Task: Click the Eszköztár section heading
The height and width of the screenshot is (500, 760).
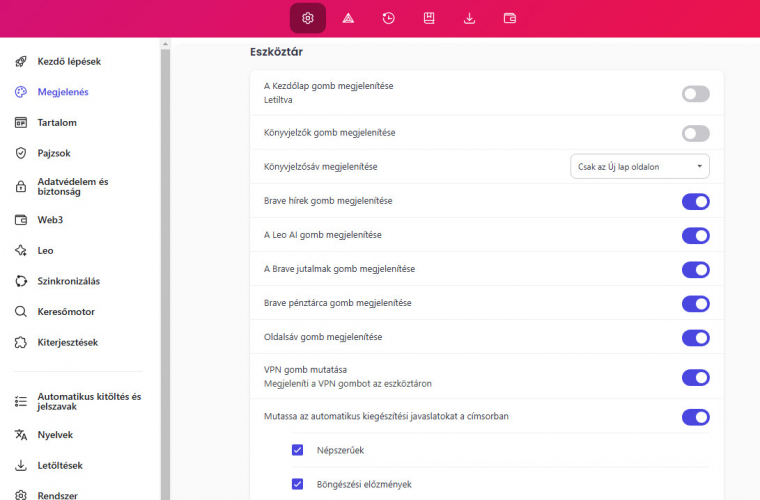Action: [x=276, y=52]
